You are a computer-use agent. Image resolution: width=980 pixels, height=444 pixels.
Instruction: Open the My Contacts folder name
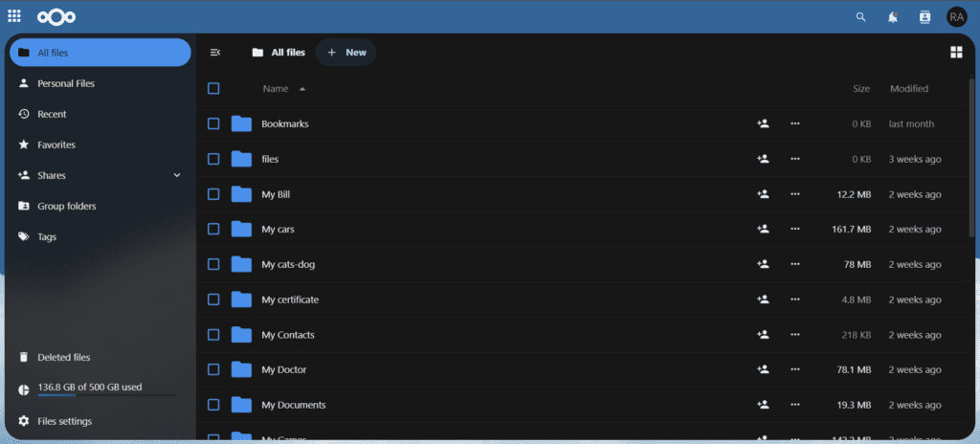[x=287, y=335]
